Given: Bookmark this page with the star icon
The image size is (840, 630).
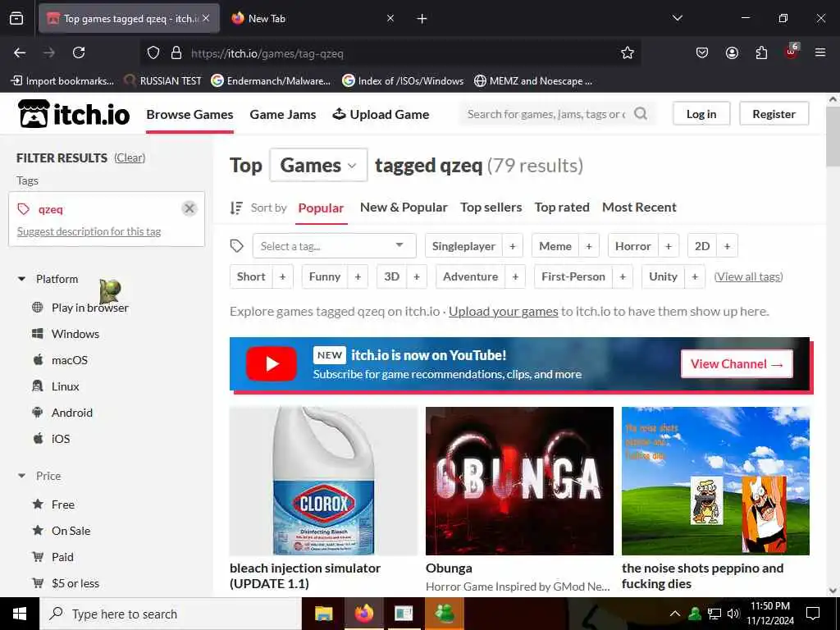Looking at the screenshot, I should [628, 52].
